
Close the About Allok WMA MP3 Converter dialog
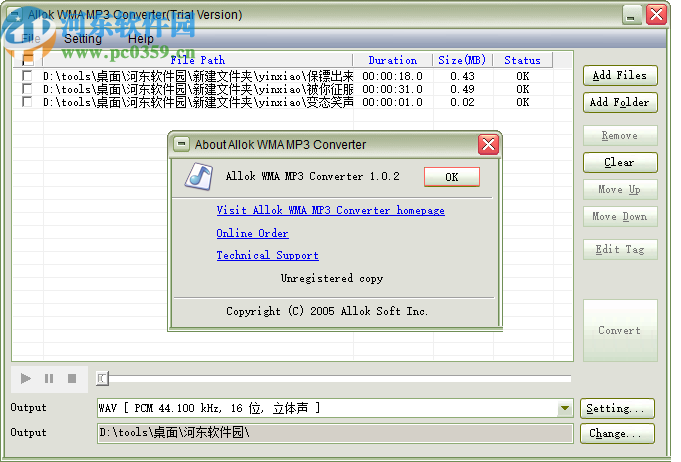click(x=488, y=144)
